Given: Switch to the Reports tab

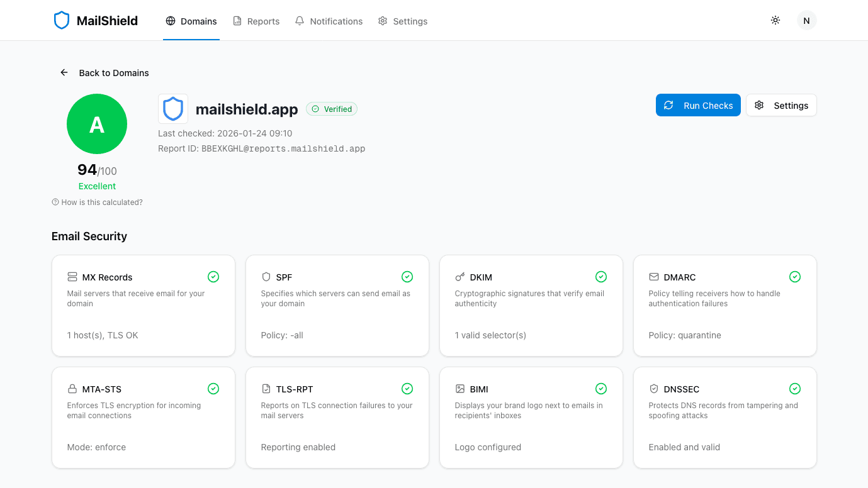Looking at the screenshot, I should coord(256,21).
